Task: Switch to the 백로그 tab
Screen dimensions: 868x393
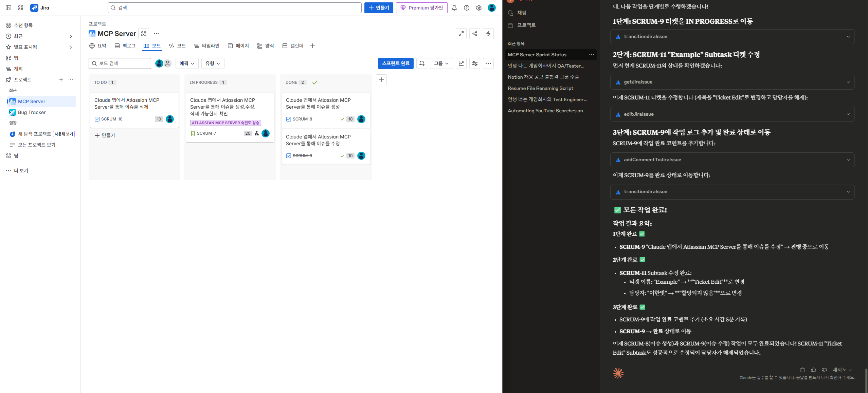Action: click(x=125, y=46)
